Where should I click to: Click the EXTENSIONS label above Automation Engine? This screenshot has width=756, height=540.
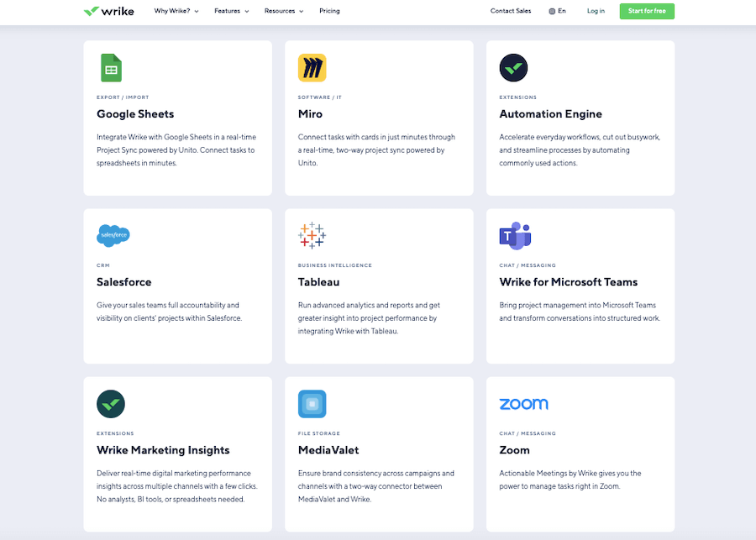(x=517, y=97)
